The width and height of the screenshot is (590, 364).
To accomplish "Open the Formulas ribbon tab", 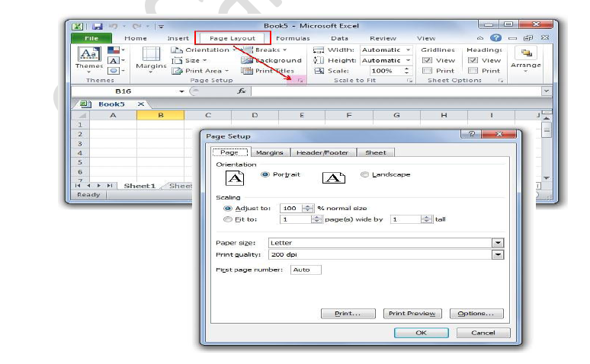I will coord(293,38).
